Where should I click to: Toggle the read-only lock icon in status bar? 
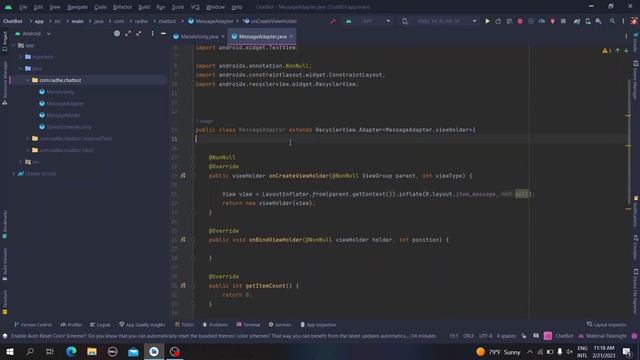coord(524,336)
